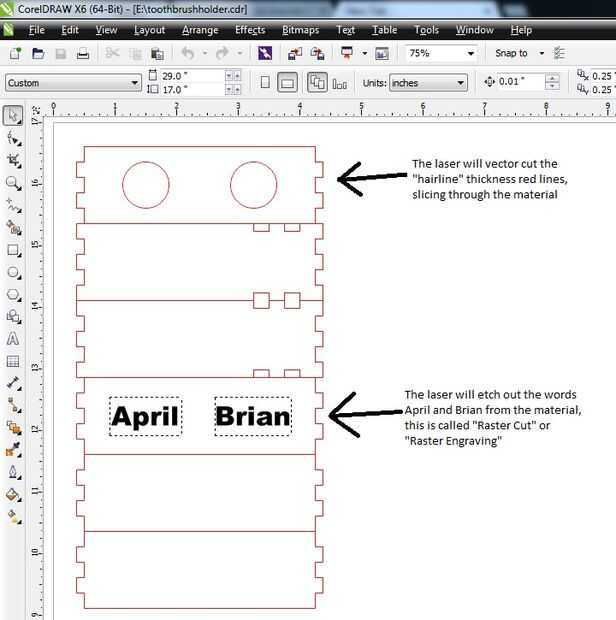Click the ruler origin corner box
This screenshot has height=620, width=616.
pos(36,110)
